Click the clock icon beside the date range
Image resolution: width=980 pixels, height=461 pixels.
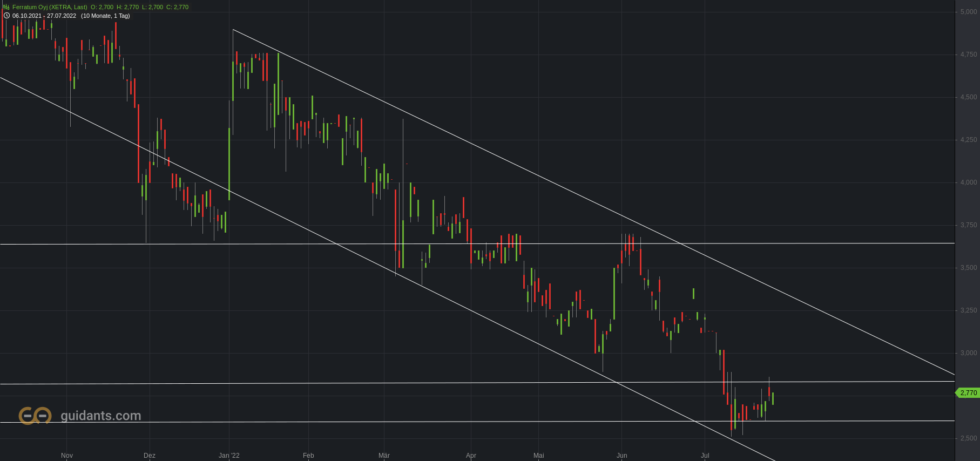tap(6, 16)
